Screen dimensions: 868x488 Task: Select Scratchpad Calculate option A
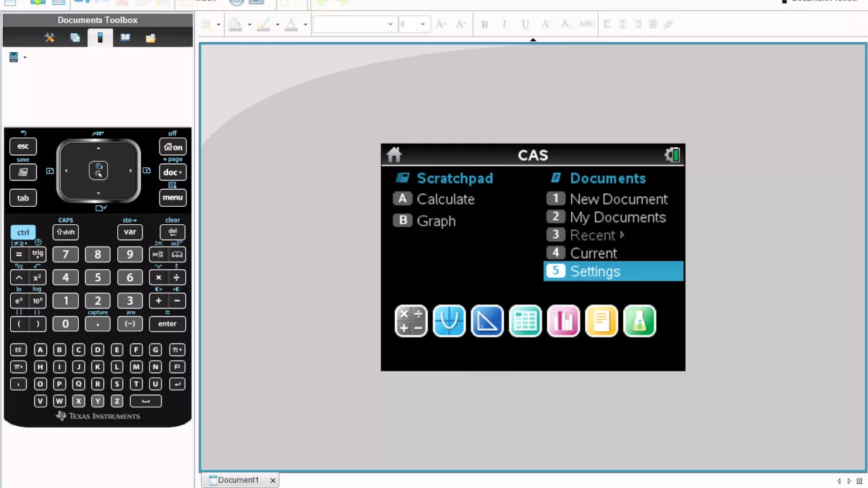(x=434, y=199)
